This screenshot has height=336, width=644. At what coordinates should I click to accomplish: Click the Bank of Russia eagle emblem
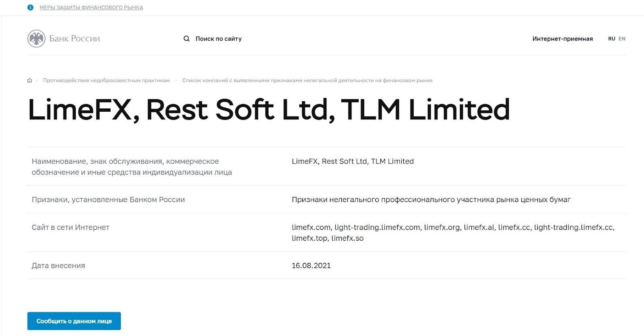click(x=36, y=39)
